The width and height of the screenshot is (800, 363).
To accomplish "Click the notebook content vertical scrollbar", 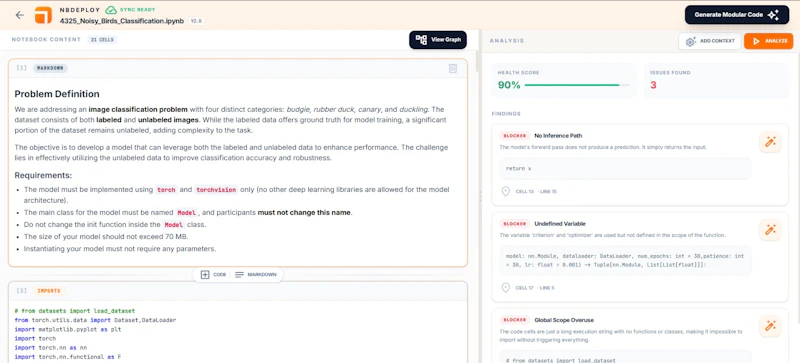I will click(x=477, y=61).
